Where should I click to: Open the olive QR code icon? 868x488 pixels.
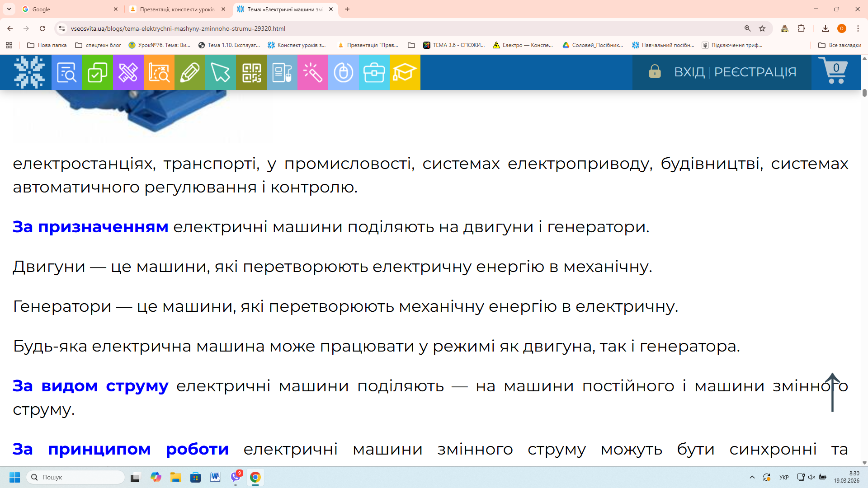[x=251, y=72]
